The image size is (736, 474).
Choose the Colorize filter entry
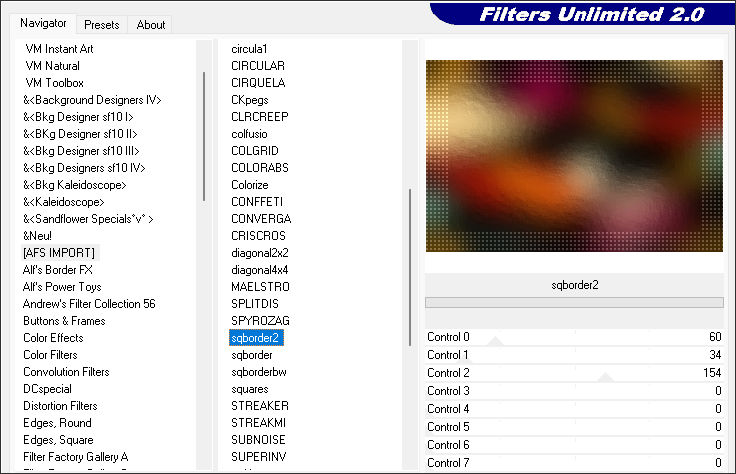(250, 185)
